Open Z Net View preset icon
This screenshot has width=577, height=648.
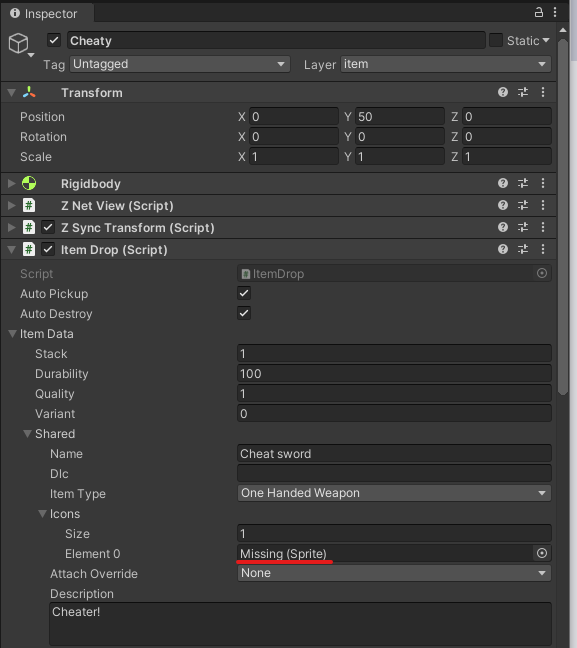tap(523, 205)
